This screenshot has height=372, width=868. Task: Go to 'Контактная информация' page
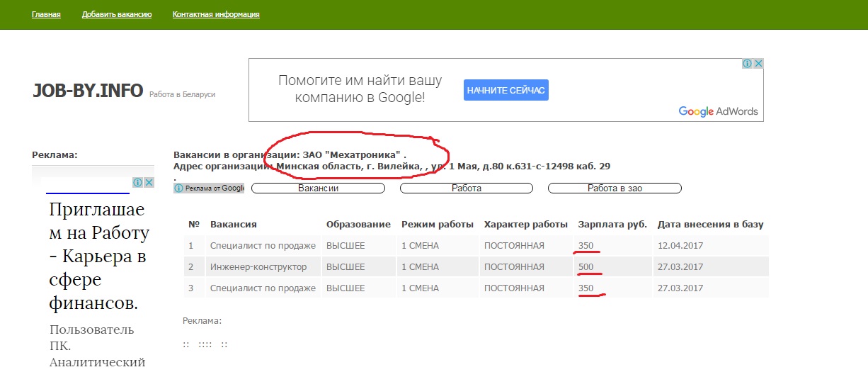pos(216,14)
